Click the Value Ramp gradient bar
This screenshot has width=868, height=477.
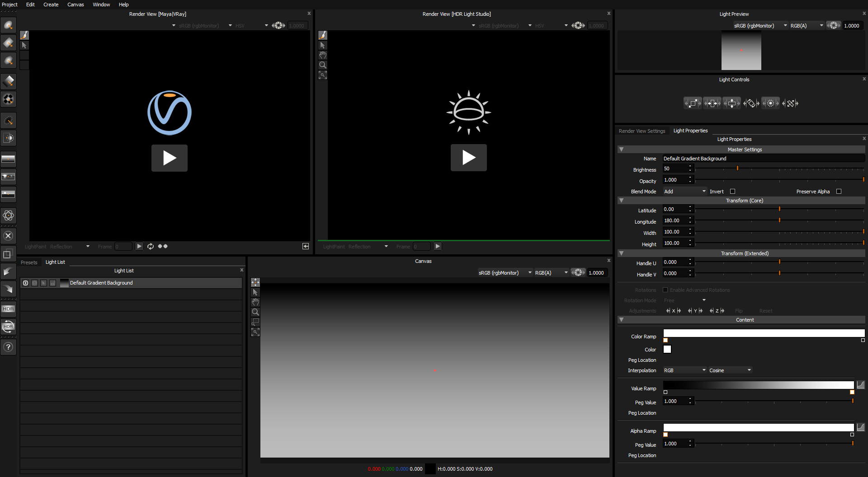tap(759, 385)
